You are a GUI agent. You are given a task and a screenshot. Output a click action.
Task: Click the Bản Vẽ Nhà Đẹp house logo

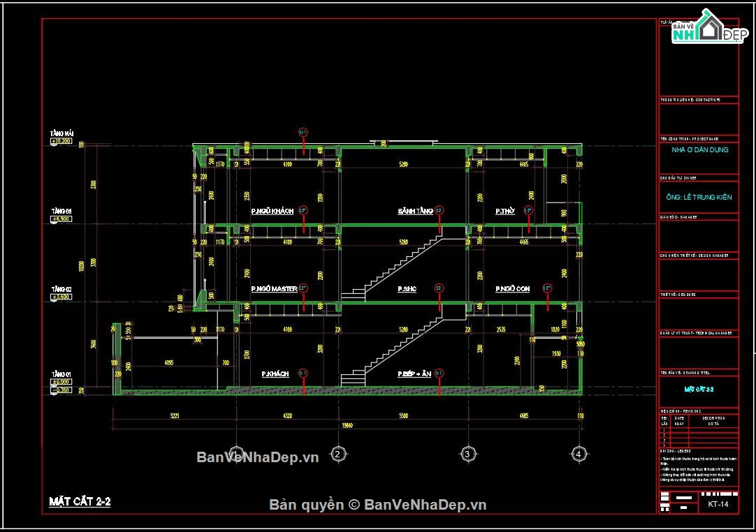[704, 28]
